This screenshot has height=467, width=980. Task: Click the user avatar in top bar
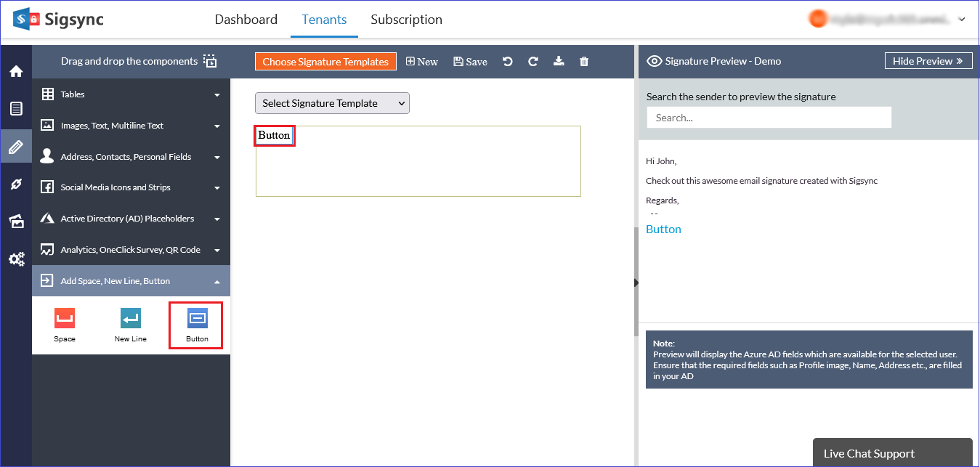(819, 20)
